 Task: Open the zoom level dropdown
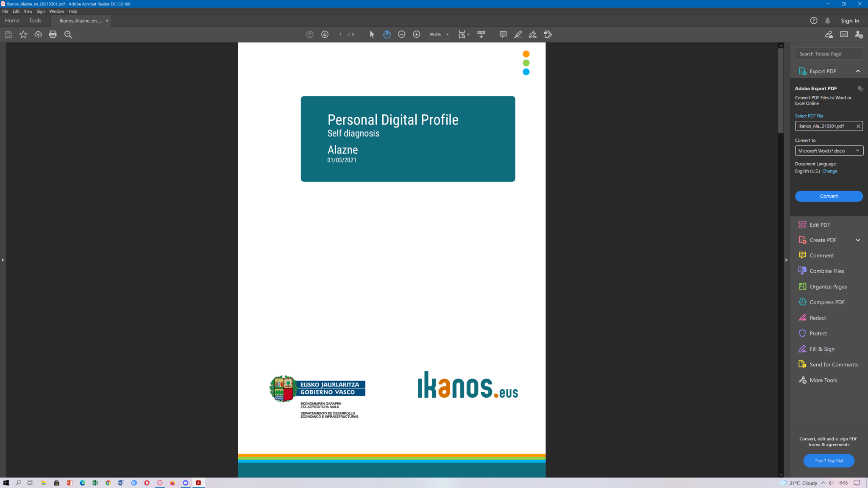(x=447, y=35)
